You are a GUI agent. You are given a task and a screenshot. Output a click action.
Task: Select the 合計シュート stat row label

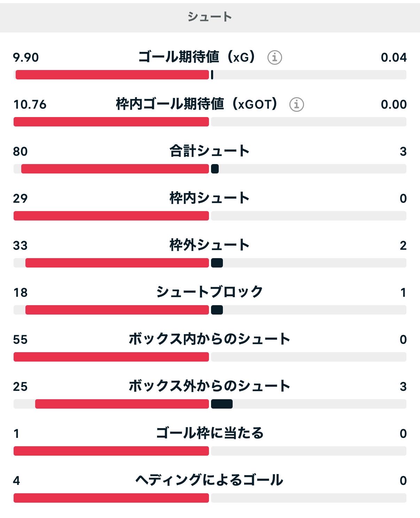(x=210, y=151)
